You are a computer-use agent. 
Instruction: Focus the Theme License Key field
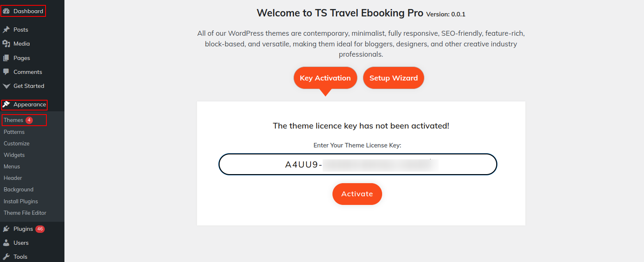pyautogui.click(x=358, y=164)
